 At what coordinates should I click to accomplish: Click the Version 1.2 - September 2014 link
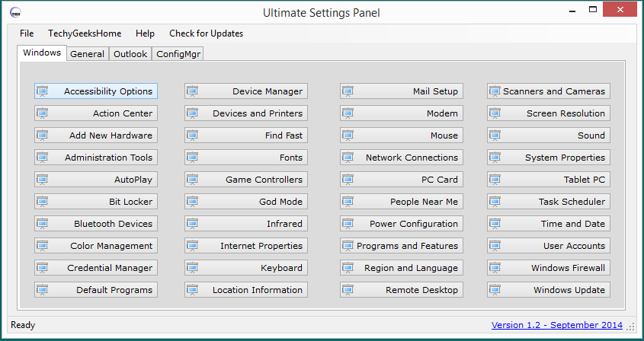(557, 325)
